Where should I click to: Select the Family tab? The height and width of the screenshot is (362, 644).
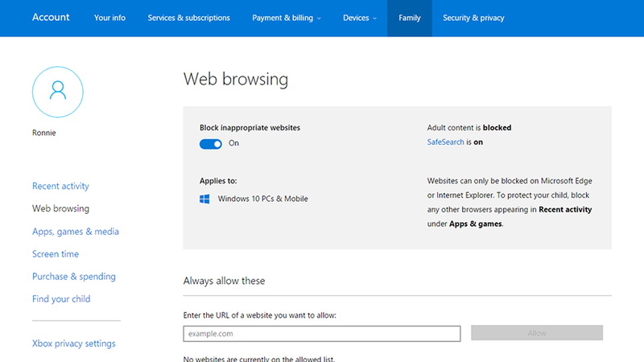pos(410,18)
